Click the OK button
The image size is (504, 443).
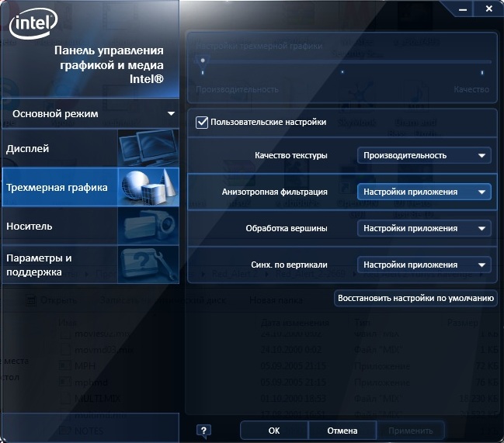[x=274, y=431]
